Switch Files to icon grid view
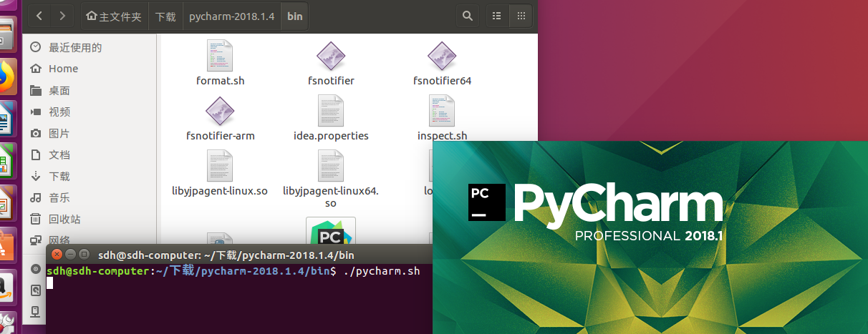 click(521, 16)
